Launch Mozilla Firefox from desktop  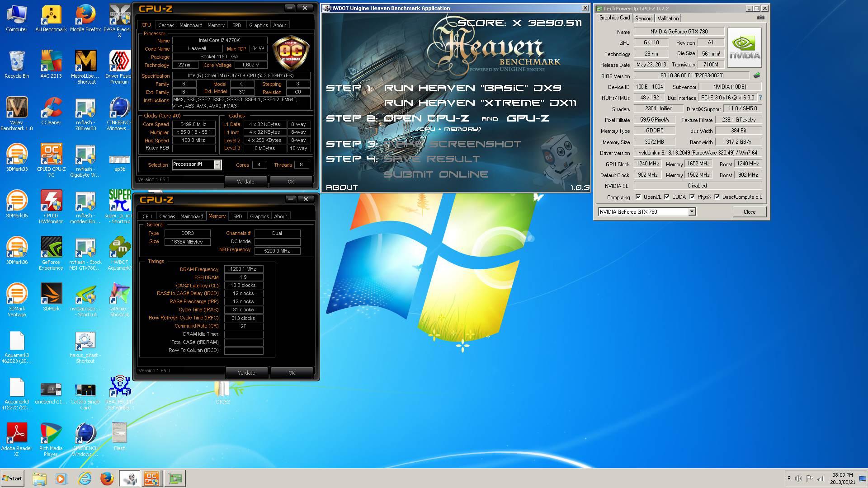pyautogui.click(x=85, y=18)
